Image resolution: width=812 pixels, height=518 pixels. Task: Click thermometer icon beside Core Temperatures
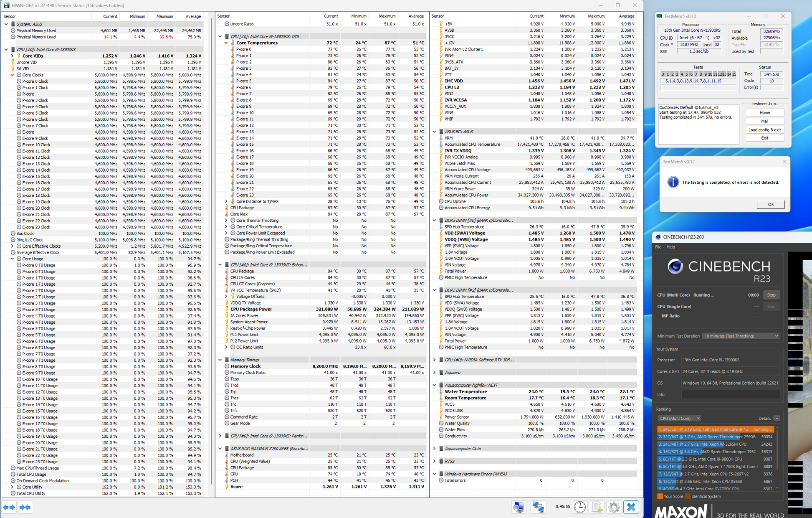point(233,43)
